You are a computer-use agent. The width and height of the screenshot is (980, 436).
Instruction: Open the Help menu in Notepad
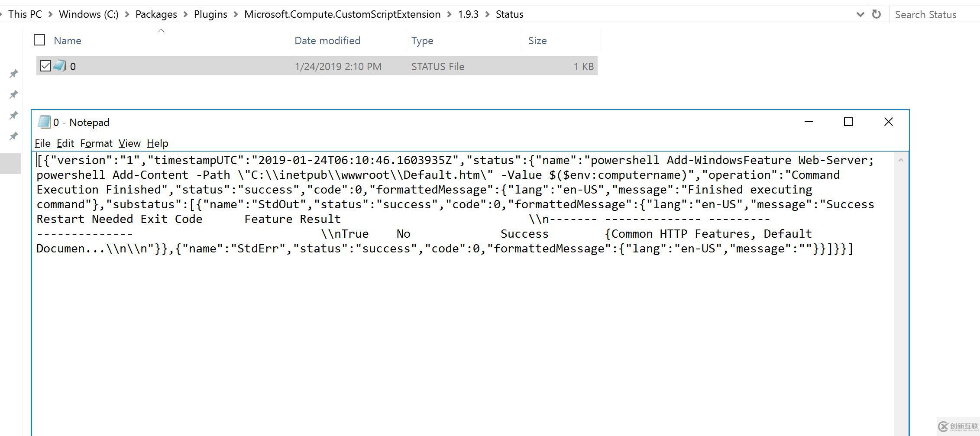coord(158,143)
